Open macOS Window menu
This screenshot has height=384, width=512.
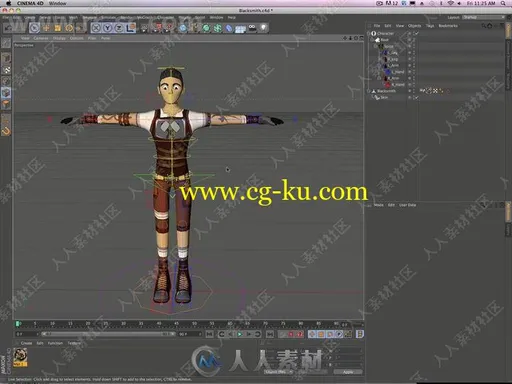pyautogui.click(x=57, y=3)
